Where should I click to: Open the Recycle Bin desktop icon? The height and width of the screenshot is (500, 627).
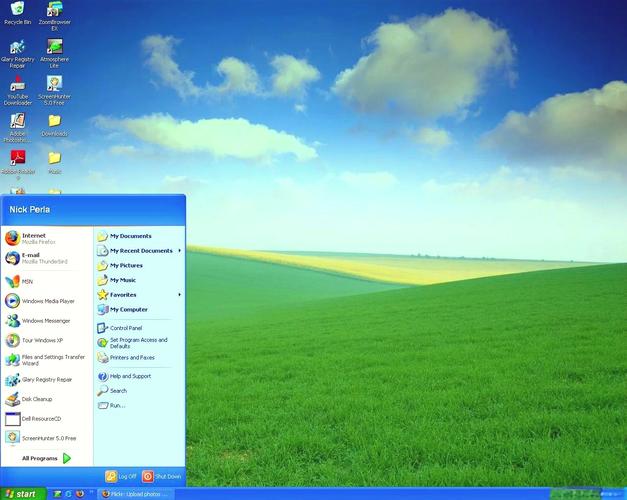point(17,12)
